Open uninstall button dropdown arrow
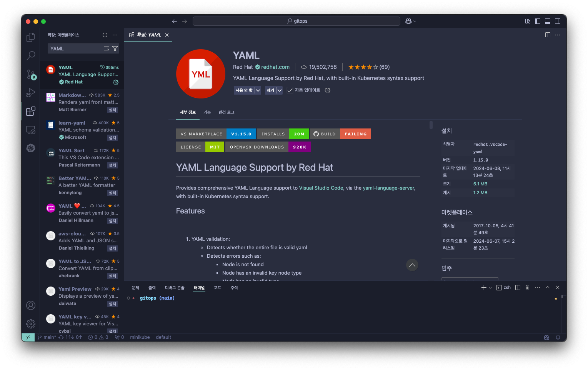The width and height of the screenshot is (588, 370). coord(280,90)
